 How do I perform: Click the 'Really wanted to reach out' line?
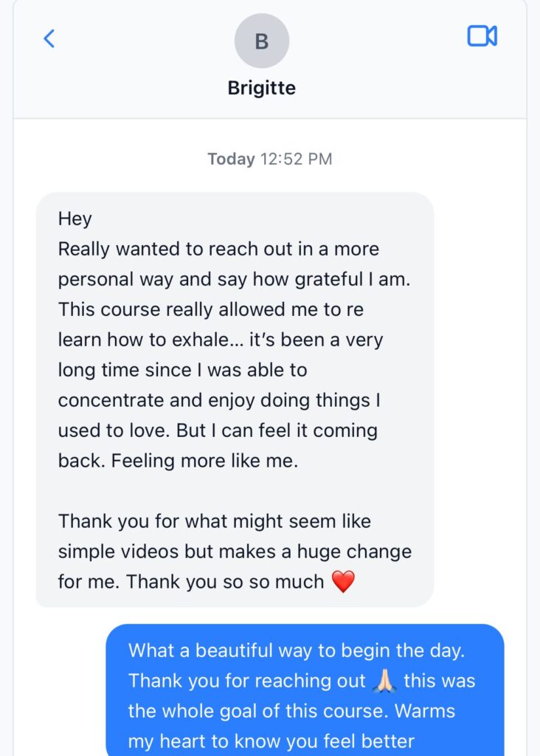[x=218, y=249]
